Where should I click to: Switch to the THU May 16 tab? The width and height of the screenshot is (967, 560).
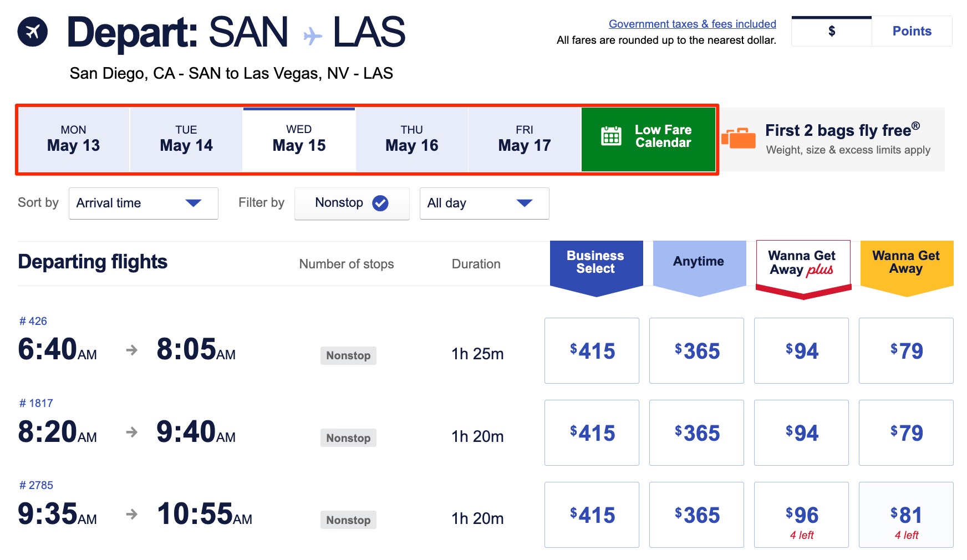coord(410,139)
